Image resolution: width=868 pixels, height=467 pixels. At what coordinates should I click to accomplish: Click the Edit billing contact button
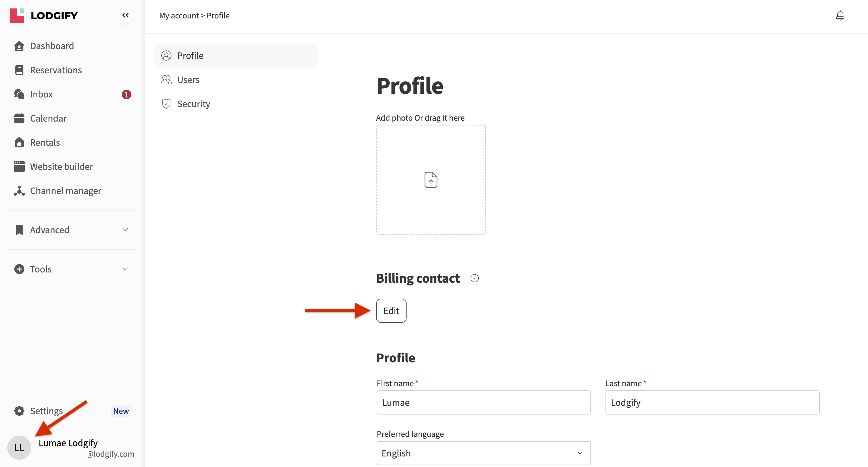(x=391, y=310)
